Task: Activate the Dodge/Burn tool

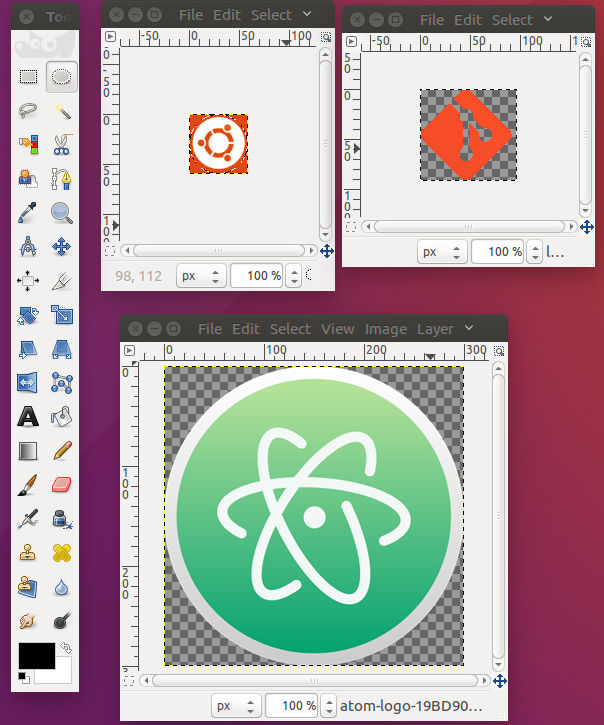Action: point(62,621)
